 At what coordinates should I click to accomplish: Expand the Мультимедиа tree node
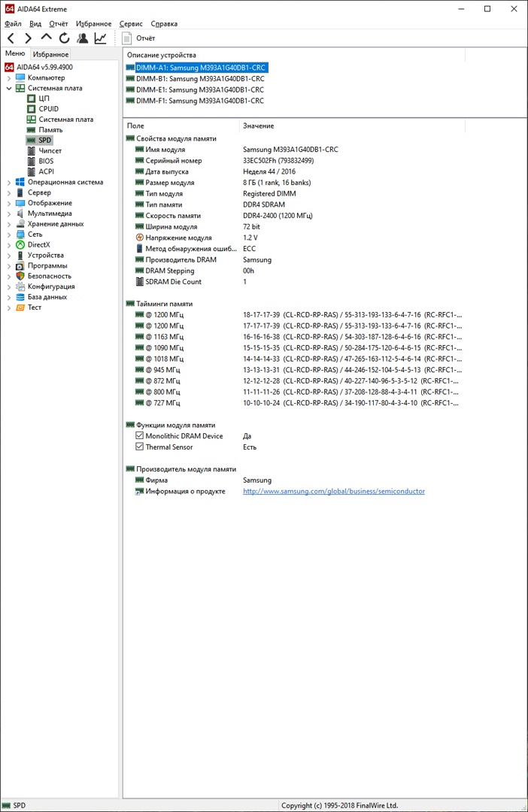9,214
